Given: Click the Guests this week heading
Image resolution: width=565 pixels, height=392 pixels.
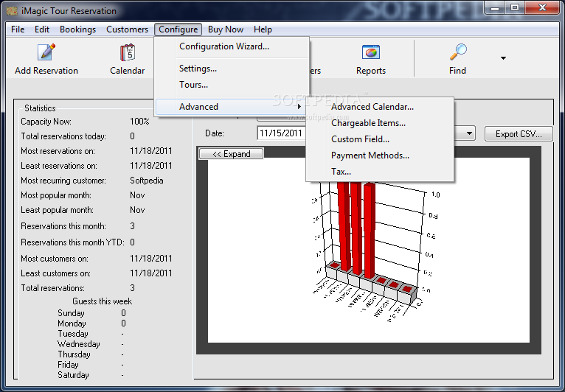Looking at the screenshot, I should [x=102, y=301].
